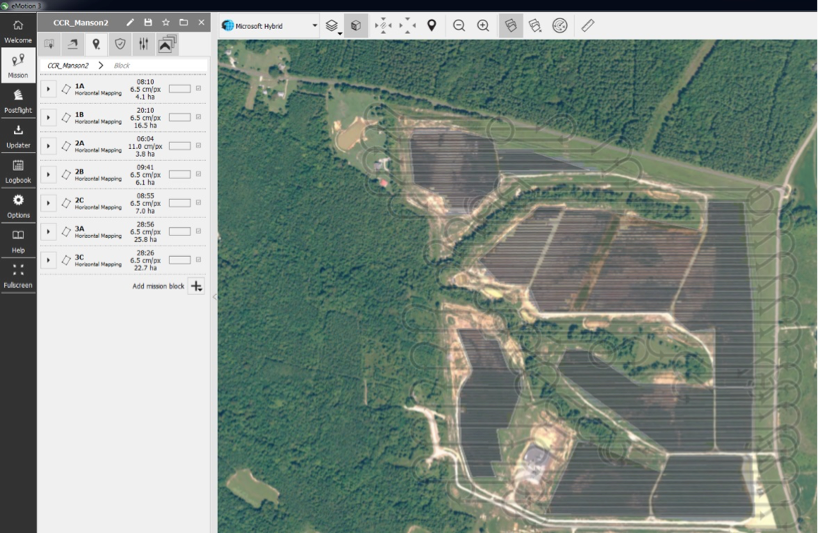Image resolution: width=819 pixels, height=533 pixels.
Task: Center map on the mission
Action: pyautogui.click(x=407, y=26)
